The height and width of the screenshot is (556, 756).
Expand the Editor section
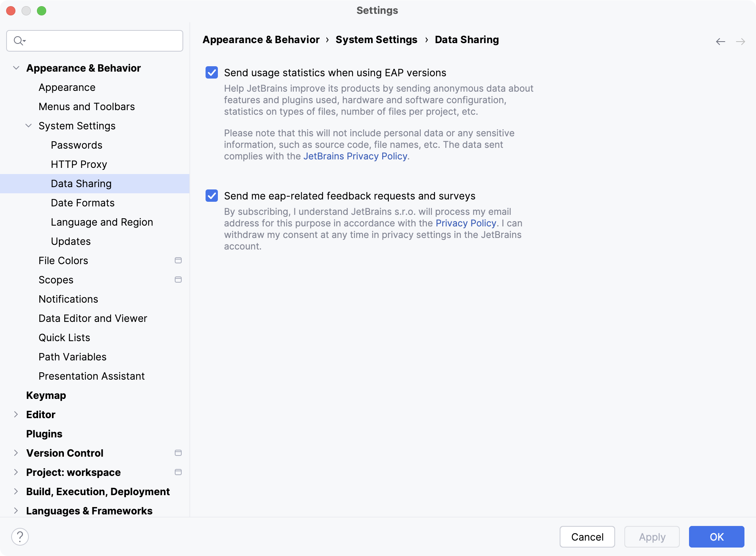tap(16, 415)
